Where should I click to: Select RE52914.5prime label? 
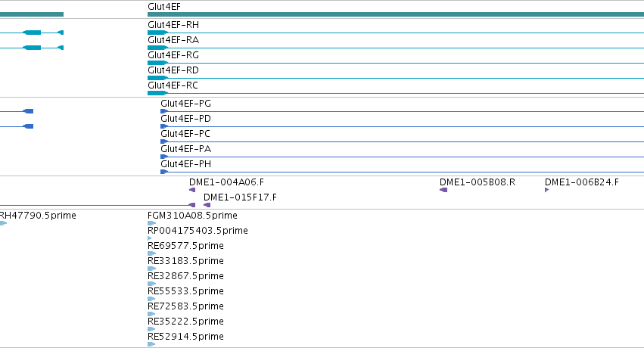coord(185,337)
